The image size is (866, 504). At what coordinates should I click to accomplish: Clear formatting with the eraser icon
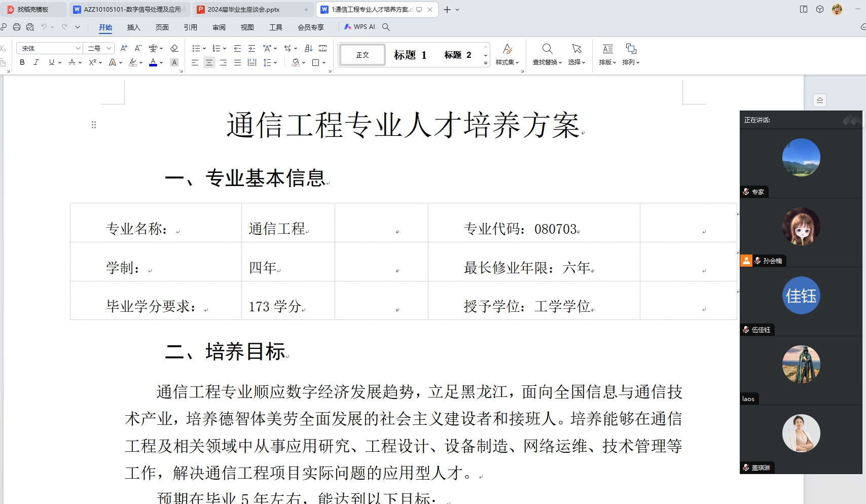coord(174,48)
